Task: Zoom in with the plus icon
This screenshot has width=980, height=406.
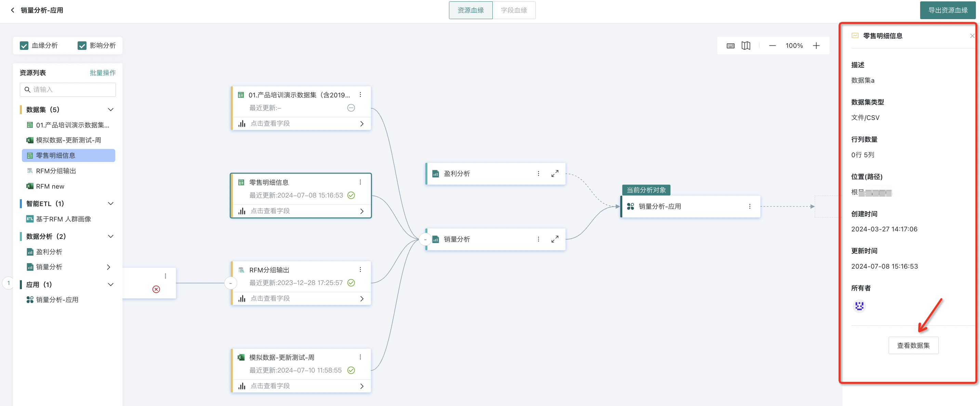Action: coord(816,45)
